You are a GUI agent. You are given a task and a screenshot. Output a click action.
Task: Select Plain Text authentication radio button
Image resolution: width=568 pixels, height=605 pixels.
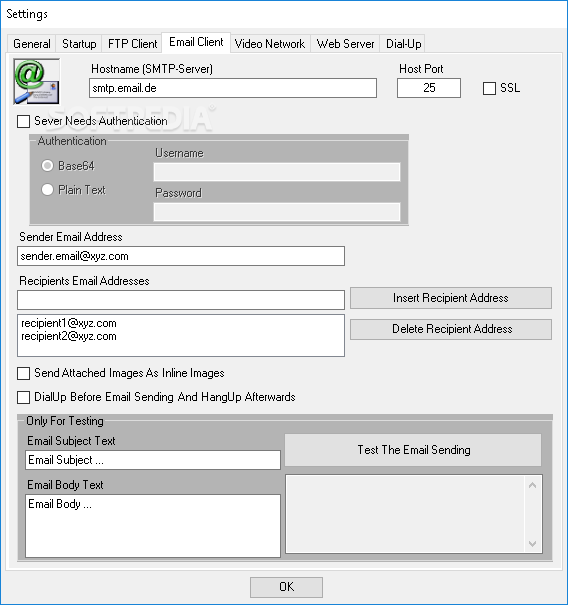click(47, 190)
